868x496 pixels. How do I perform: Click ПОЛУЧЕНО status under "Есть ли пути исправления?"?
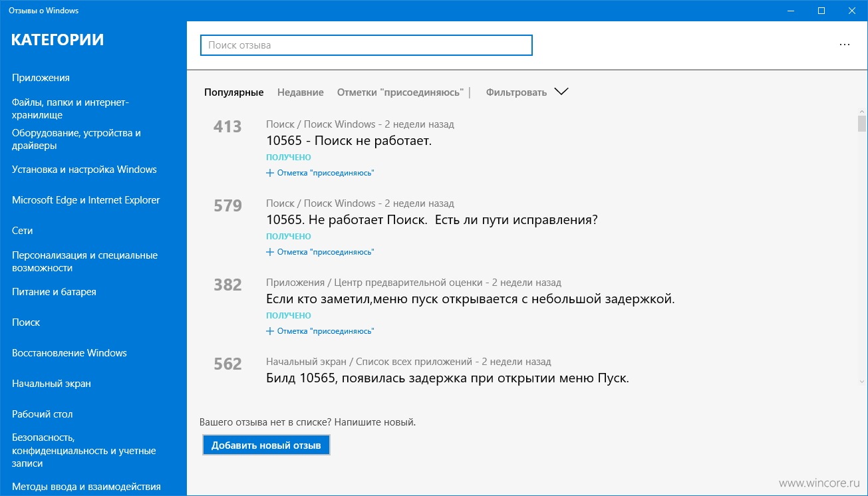[289, 237]
